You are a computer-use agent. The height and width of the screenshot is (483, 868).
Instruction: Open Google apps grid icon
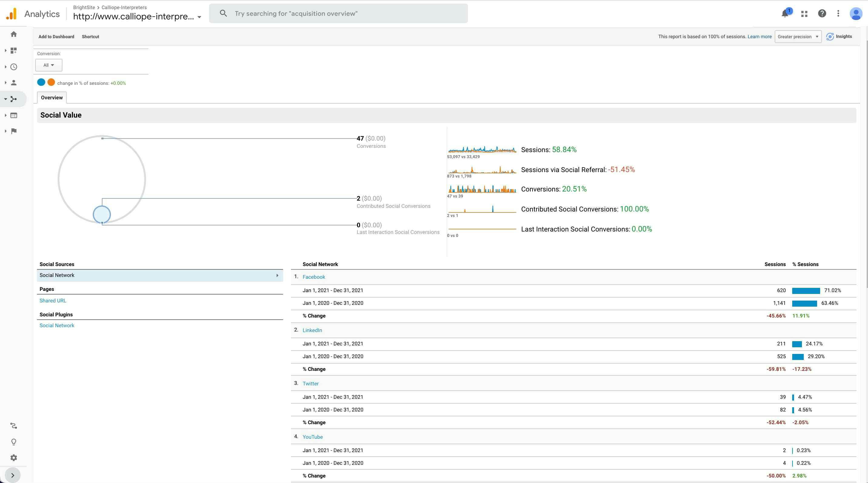point(804,14)
